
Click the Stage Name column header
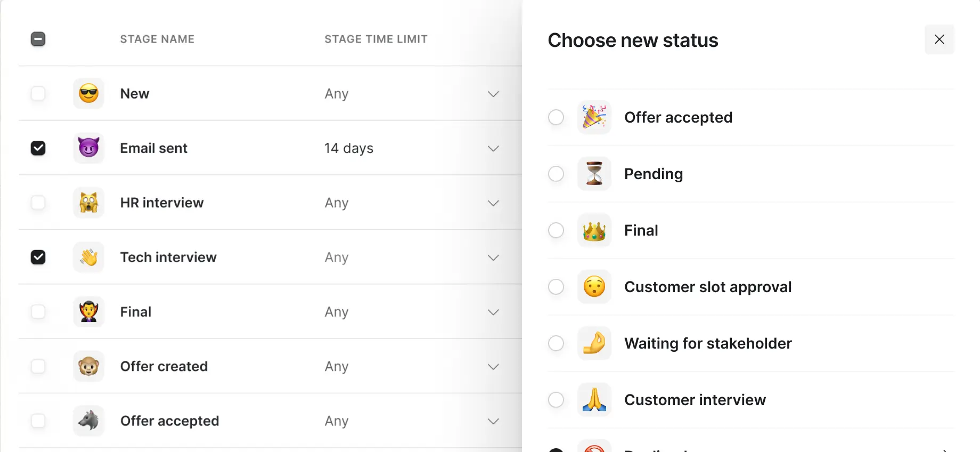tap(157, 39)
